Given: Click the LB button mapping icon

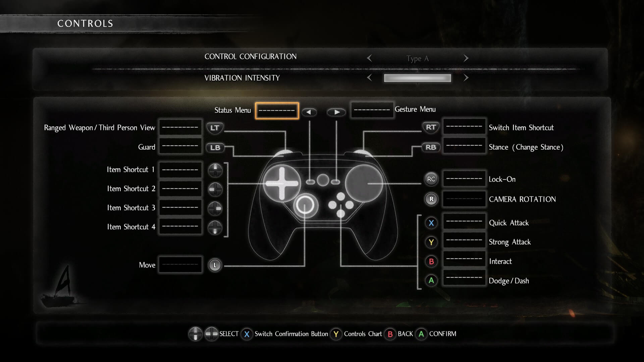Looking at the screenshot, I should point(215,147).
